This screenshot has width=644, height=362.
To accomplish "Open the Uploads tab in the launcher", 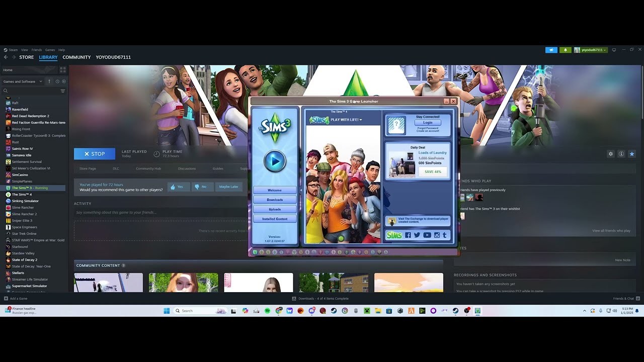I will [x=275, y=209].
